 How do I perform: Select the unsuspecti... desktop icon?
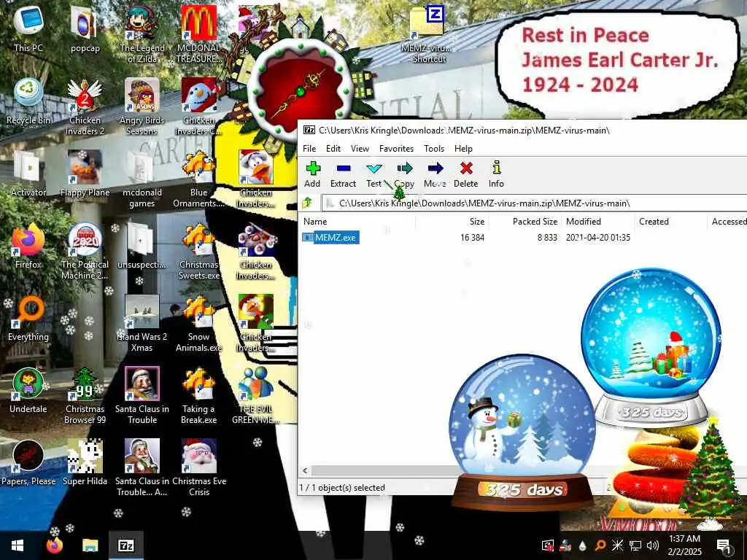point(142,246)
